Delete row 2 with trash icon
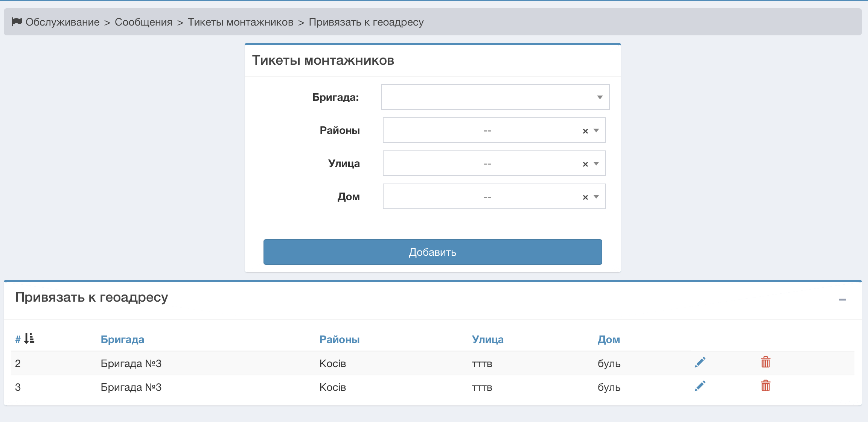The height and width of the screenshot is (422, 868). click(x=765, y=362)
